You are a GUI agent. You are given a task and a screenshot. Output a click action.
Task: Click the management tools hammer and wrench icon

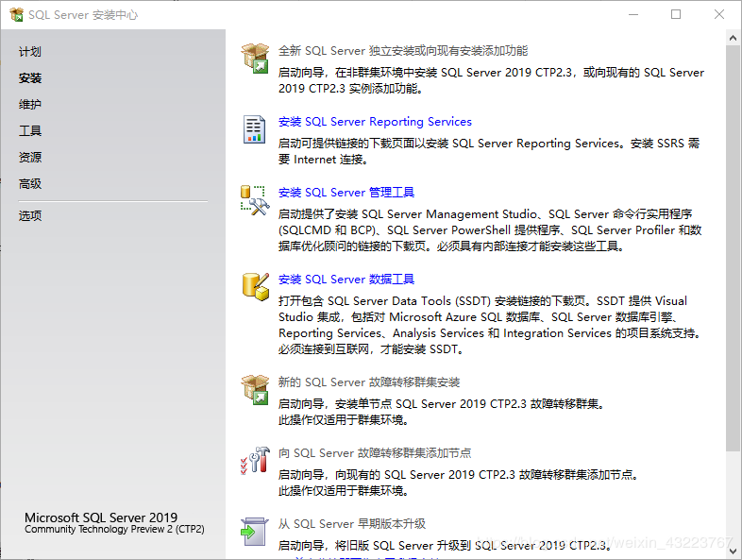(x=255, y=200)
